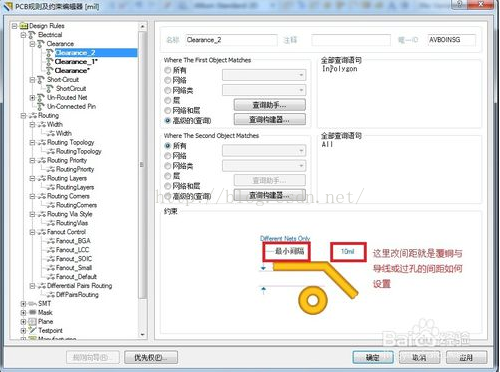500x372 pixels.
Task: Click the SMT category icon
Action: (32, 304)
